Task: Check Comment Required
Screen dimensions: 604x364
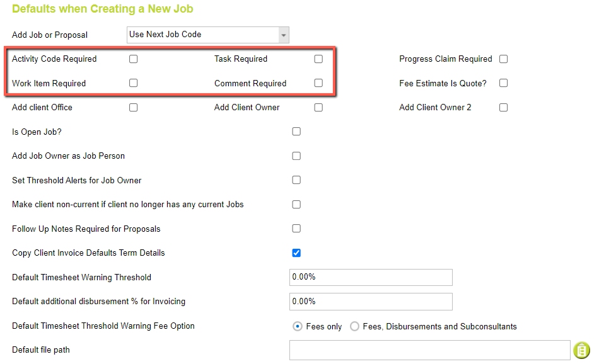Action: click(x=318, y=83)
